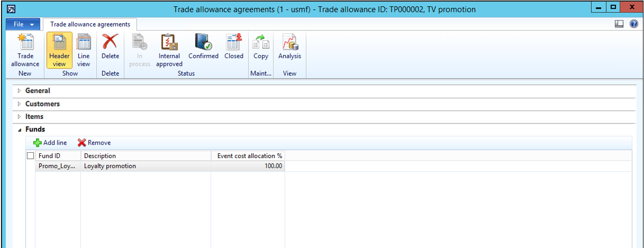644x248 pixels.
Task: Expand the General section
Action: tap(38, 91)
